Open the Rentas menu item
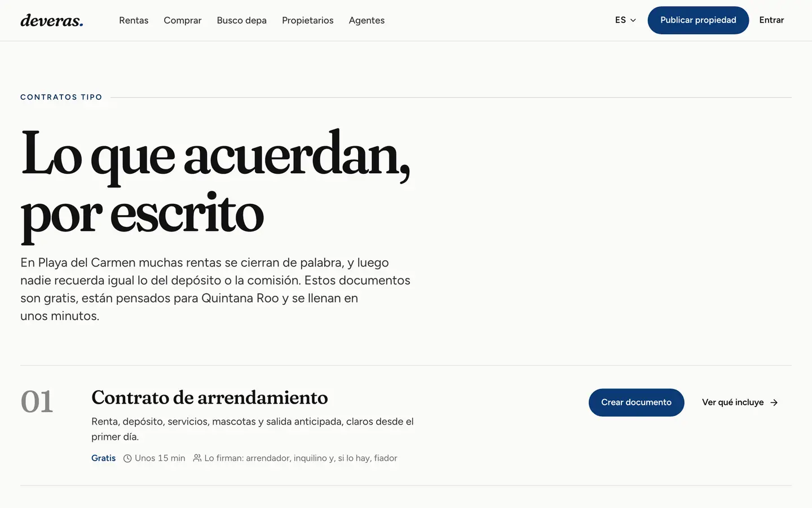812x508 pixels. pos(134,20)
